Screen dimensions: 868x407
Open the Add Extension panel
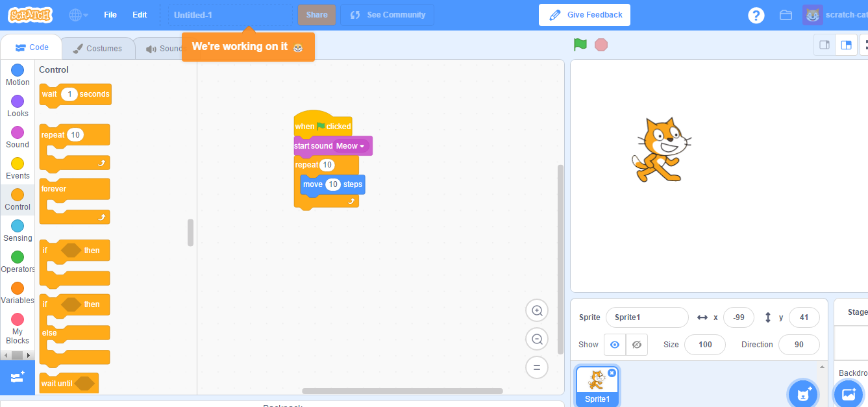[x=18, y=376]
